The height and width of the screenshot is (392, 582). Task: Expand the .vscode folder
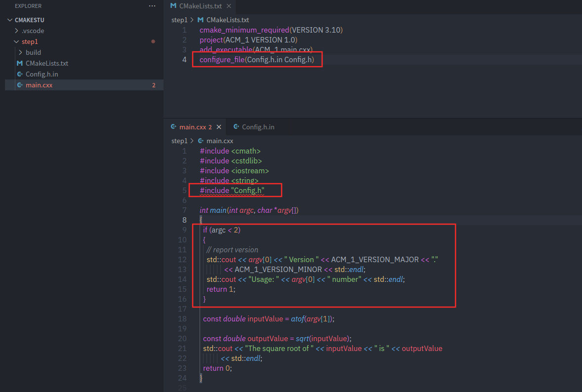(17, 31)
